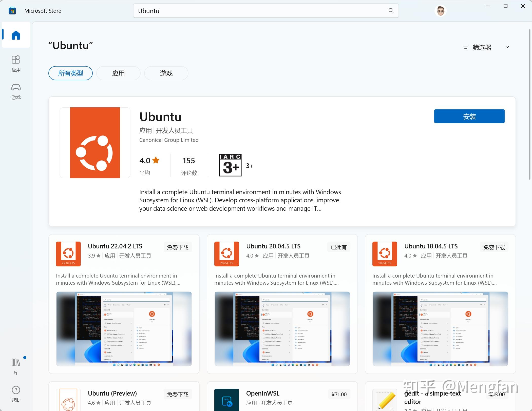The image size is (532, 411).
Task: Click 免费下载 for Ubuntu (Preview)
Action: click(178, 394)
